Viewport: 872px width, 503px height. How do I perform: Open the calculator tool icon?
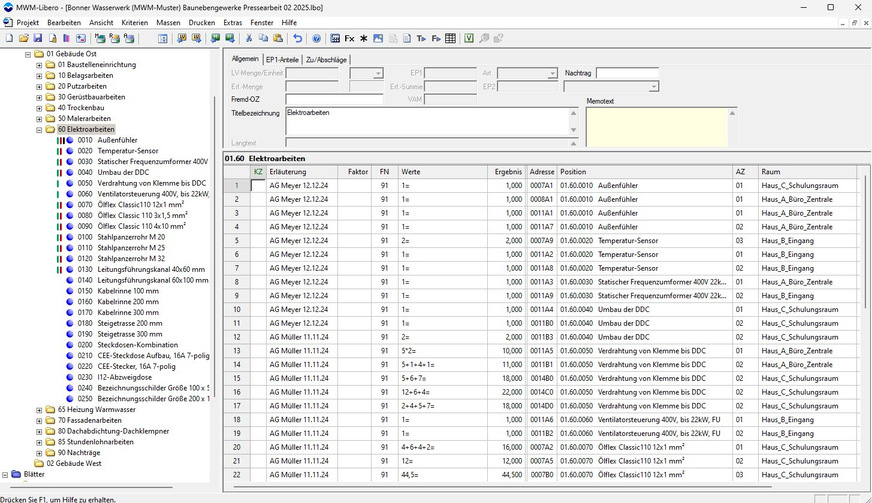click(336, 38)
